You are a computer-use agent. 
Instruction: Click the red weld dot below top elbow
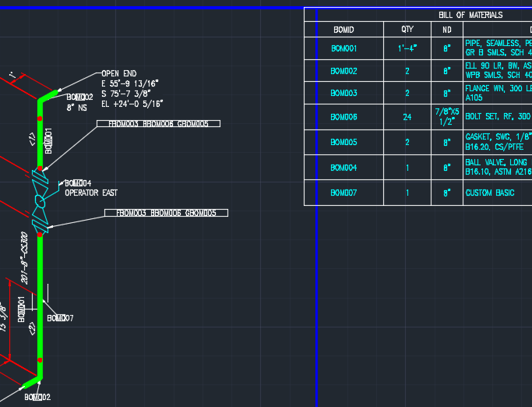(40, 119)
